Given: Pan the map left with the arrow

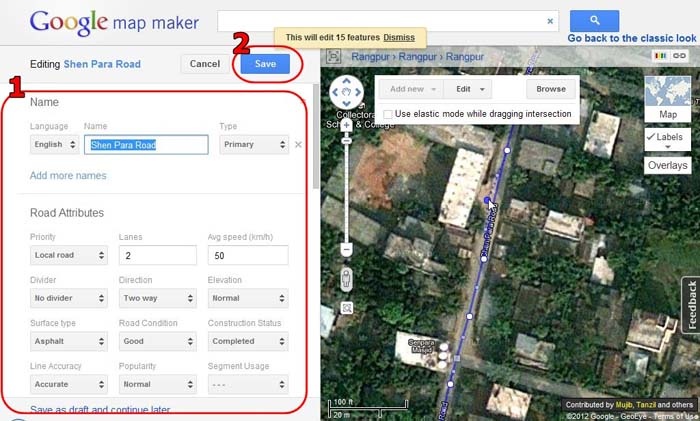Looking at the screenshot, I should pos(335,92).
